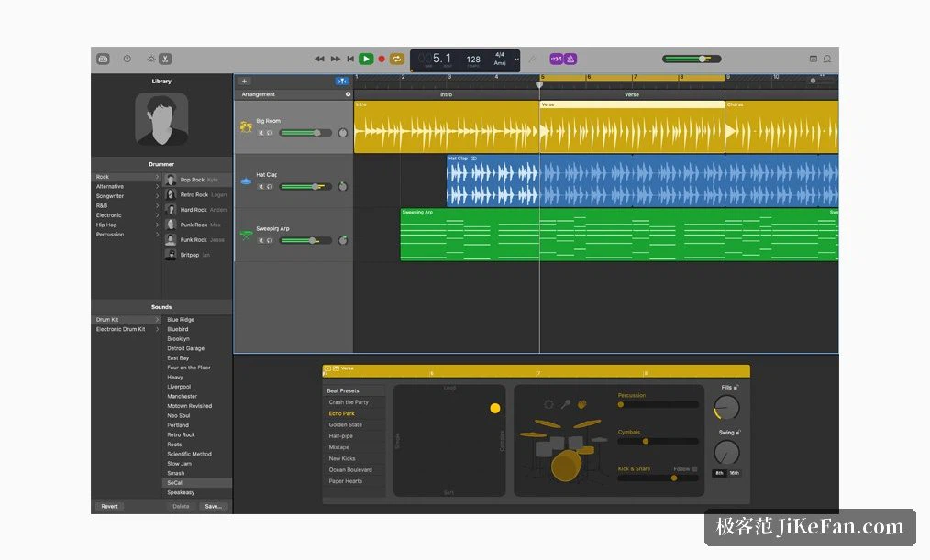The image size is (930, 560).
Task: Click the yellow puck in the XY pad
Action: coord(495,408)
